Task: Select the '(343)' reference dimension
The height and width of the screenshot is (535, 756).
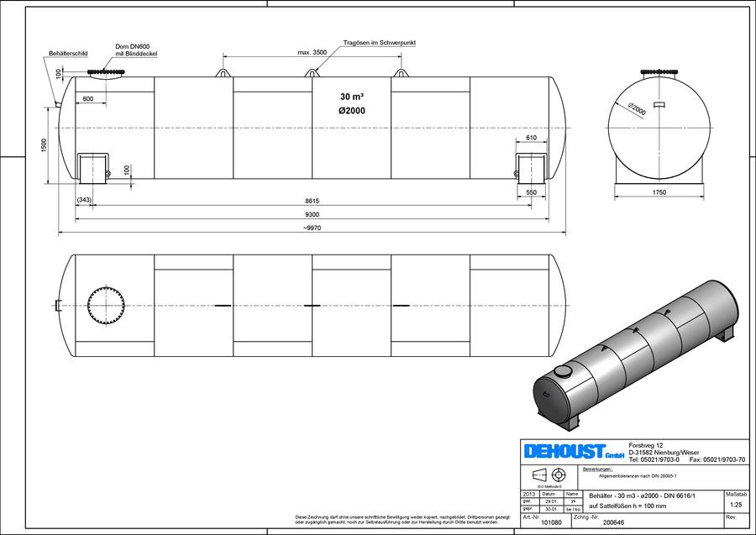Action: [84, 200]
